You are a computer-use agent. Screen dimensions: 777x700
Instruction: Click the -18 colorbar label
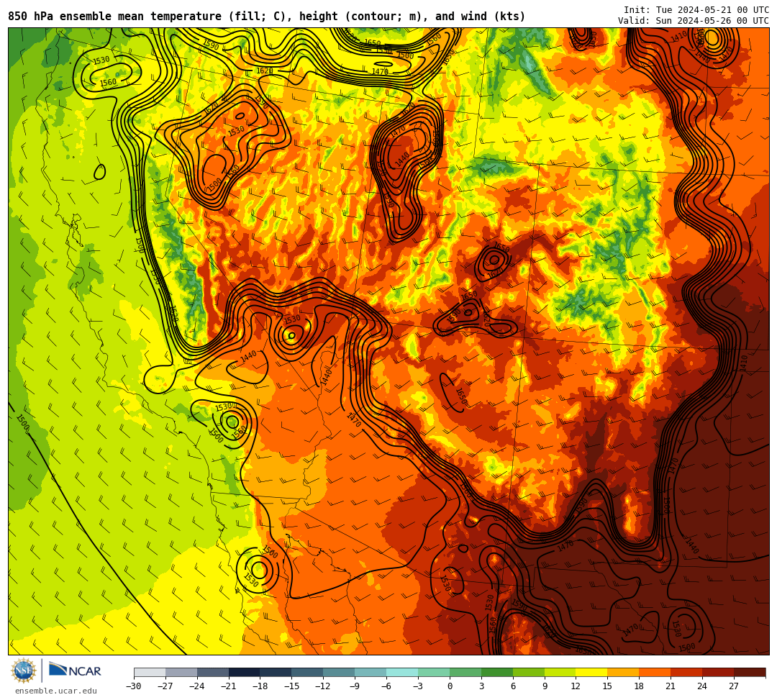260,686
